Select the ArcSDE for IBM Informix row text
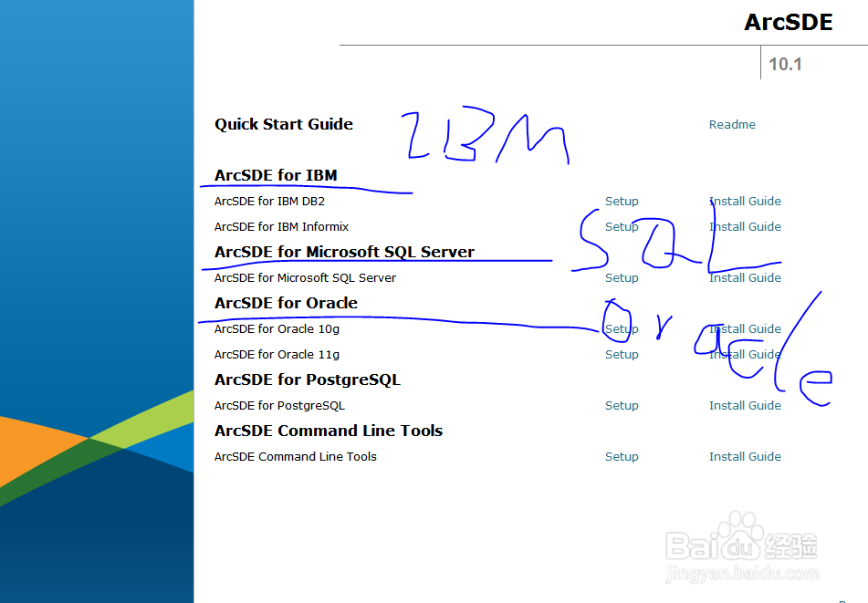 (281, 227)
